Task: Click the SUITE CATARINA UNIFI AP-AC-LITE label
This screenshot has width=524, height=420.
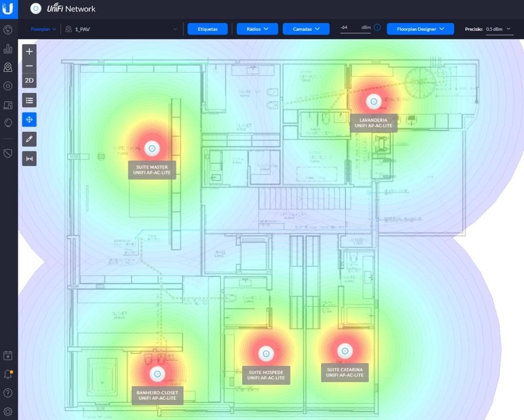Action: click(x=345, y=373)
